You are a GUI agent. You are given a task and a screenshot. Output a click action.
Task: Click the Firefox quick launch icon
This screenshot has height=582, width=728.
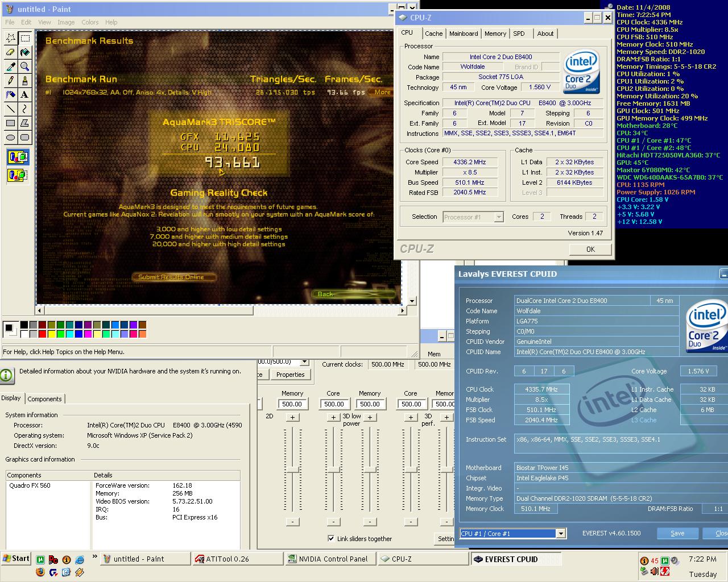point(40,572)
